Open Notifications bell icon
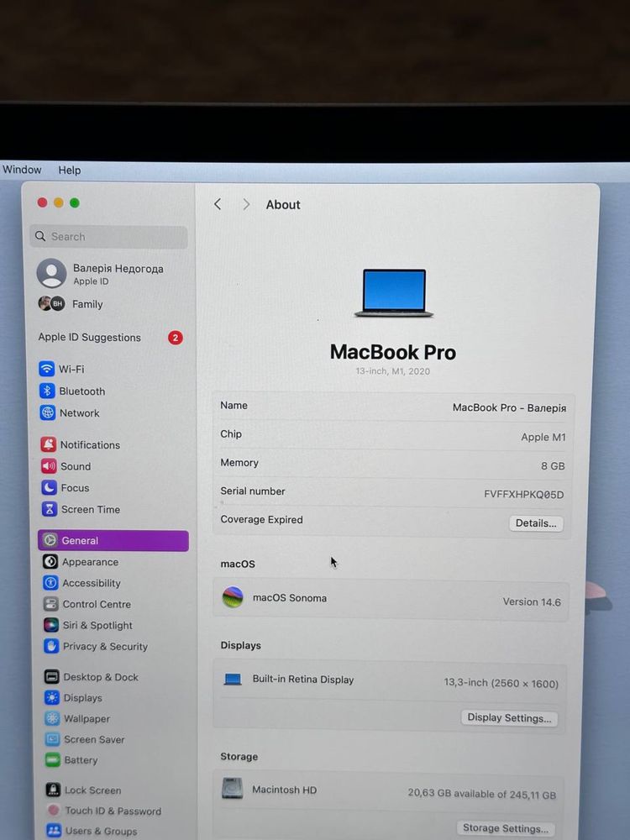The height and width of the screenshot is (840, 630). [x=48, y=444]
